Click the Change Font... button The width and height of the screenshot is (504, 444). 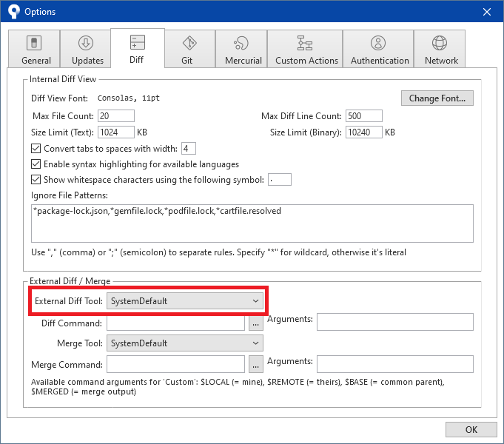(437, 98)
